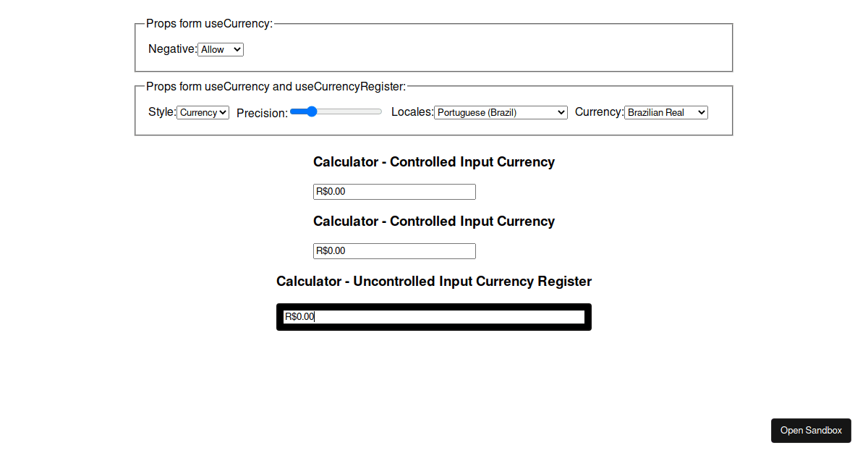Click the Uncontrolled Input Currency Register heading

coord(434,281)
